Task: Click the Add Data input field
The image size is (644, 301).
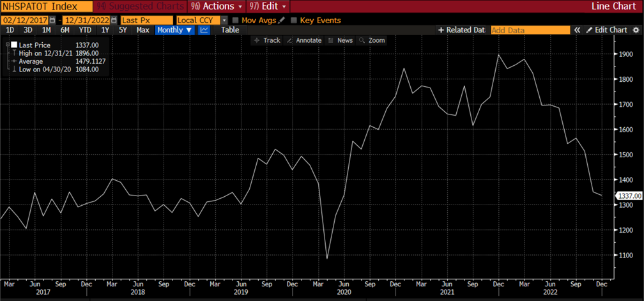Action: 530,30
